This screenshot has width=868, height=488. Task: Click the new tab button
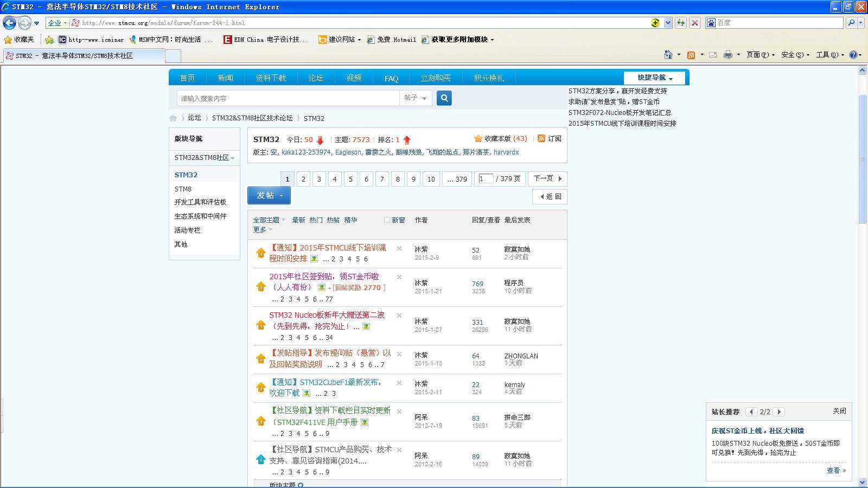(x=173, y=56)
